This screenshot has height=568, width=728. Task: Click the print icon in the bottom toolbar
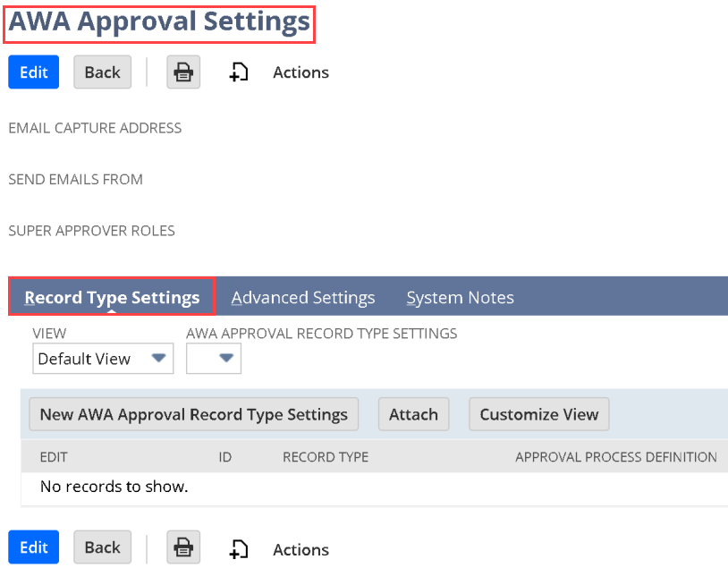click(x=183, y=548)
